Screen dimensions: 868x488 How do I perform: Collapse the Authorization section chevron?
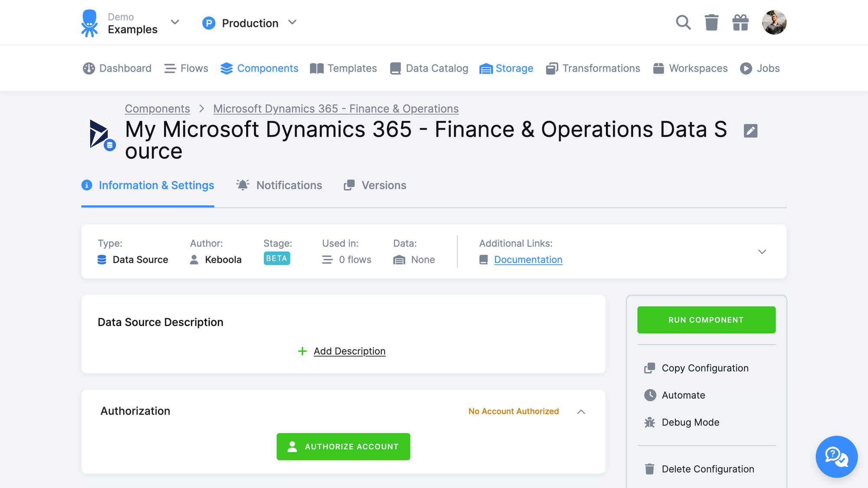tap(582, 411)
